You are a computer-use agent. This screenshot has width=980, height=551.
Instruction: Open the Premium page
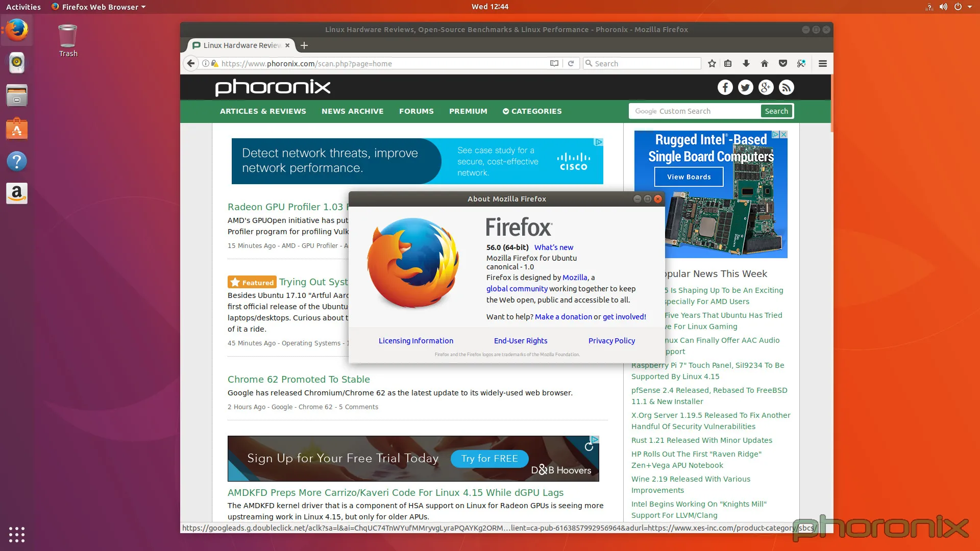click(x=468, y=111)
